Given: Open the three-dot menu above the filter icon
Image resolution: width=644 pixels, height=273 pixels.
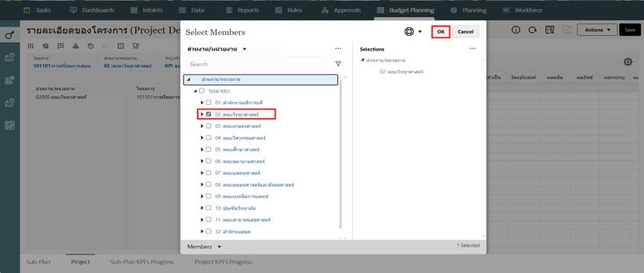Looking at the screenshot, I should (x=338, y=48).
